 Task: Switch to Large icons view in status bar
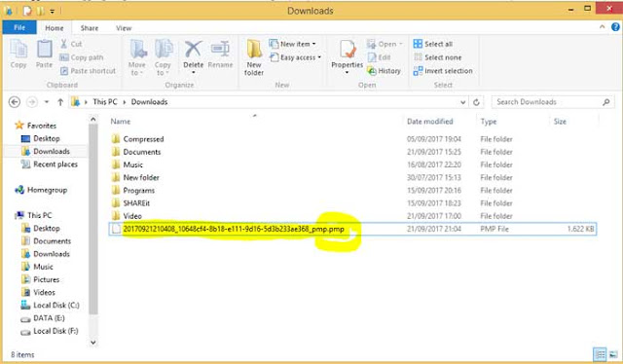pos(613,354)
